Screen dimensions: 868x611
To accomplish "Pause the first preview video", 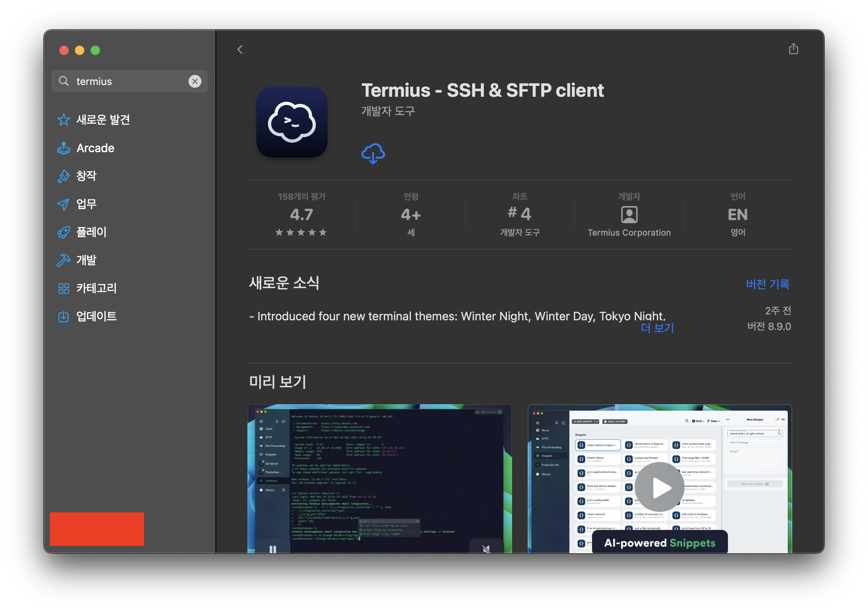I will [x=273, y=549].
